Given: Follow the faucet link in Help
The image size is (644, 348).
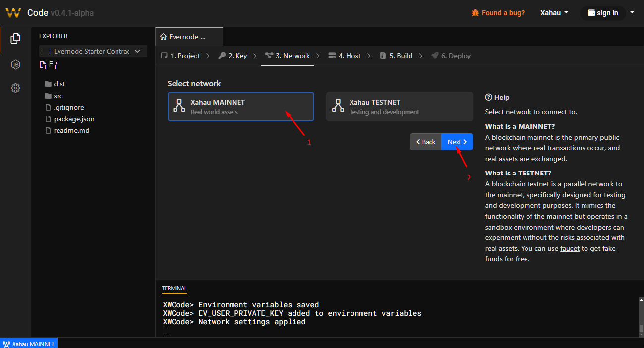Looking at the screenshot, I should point(570,248).
